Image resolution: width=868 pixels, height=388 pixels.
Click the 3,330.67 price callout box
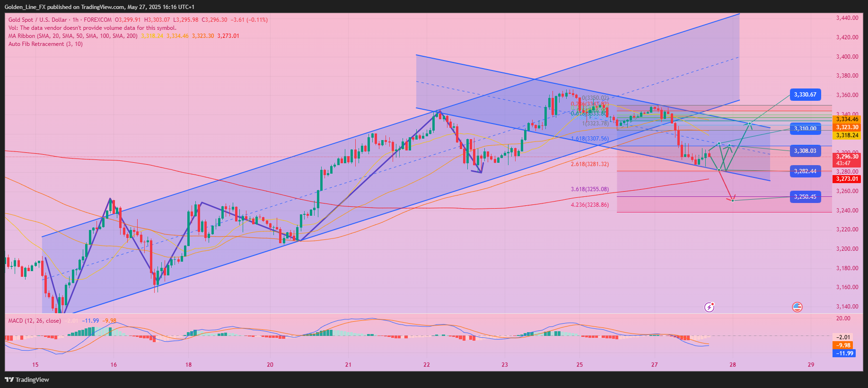805,95
